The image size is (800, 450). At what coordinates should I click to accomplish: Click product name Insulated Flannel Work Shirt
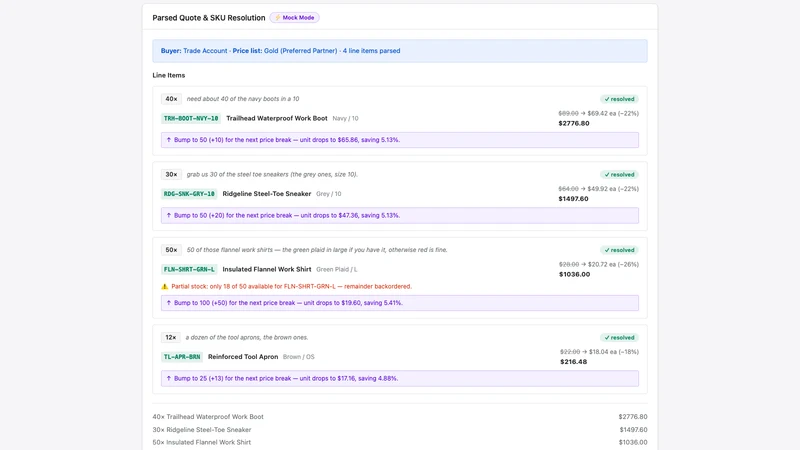tap(267, 269)
